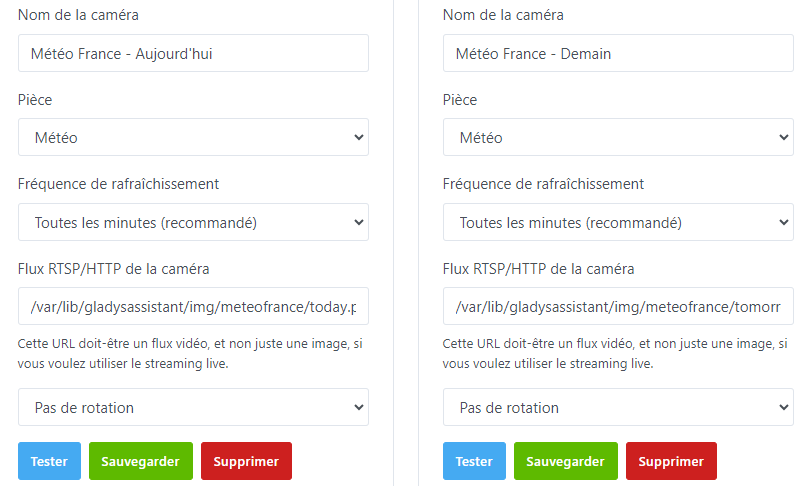
Task: Click the 'Météo France - Aujourd'hui' camera name field
Action: [193, 54]
